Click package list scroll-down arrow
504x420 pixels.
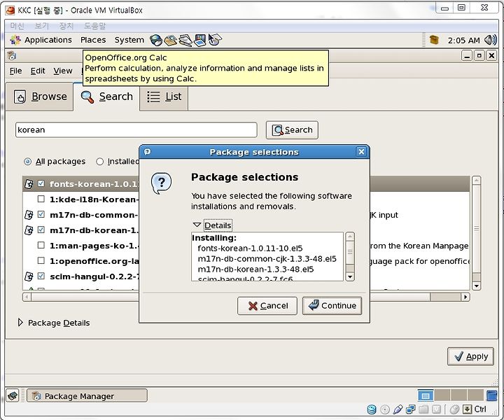click(x=477, y=286)
